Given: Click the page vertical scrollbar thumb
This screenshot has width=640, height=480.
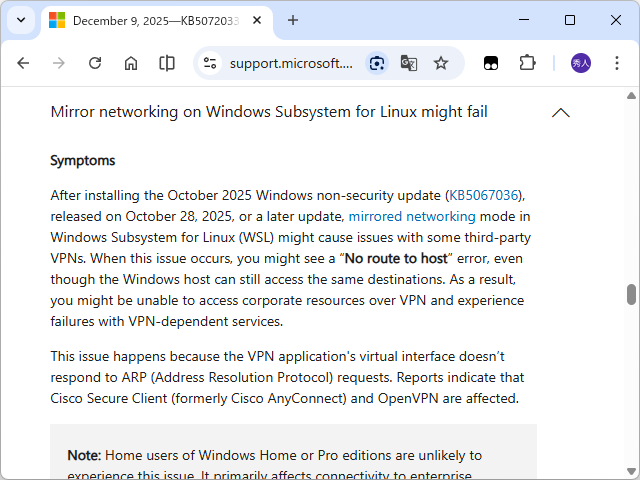Looking at the screenshot, I should [631, 294].
